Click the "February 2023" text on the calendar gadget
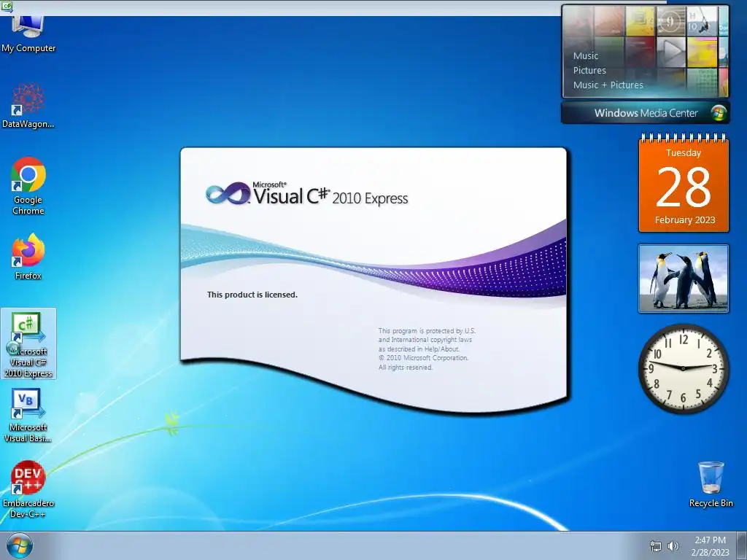The height and width of the screenshot is (560, 747). [684, 220]
